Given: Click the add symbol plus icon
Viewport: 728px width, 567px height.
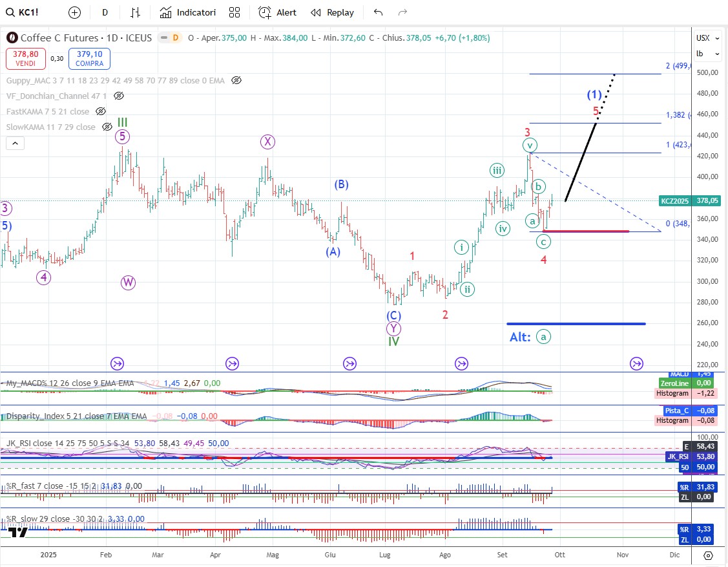Looking at the screenshot, I should click(74, 12).
